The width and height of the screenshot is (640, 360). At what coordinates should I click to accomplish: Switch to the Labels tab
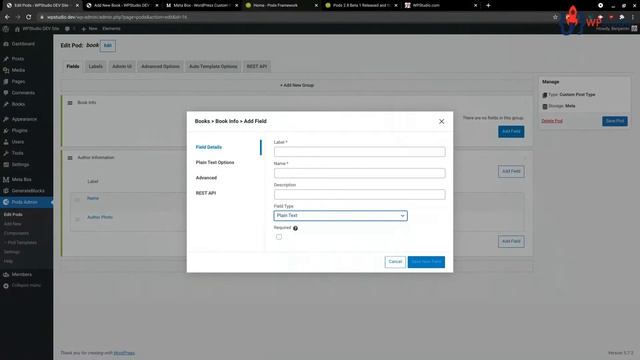click(96, 66)
